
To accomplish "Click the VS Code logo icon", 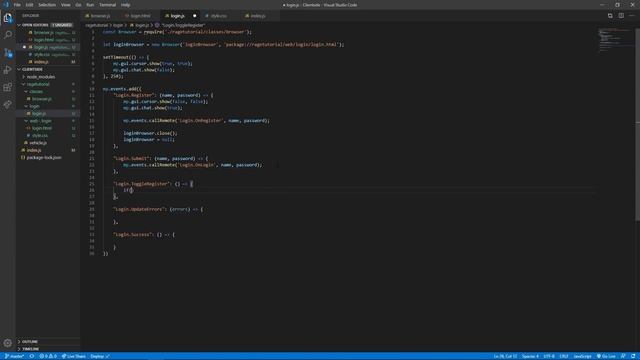I will [x=6, y=5].
